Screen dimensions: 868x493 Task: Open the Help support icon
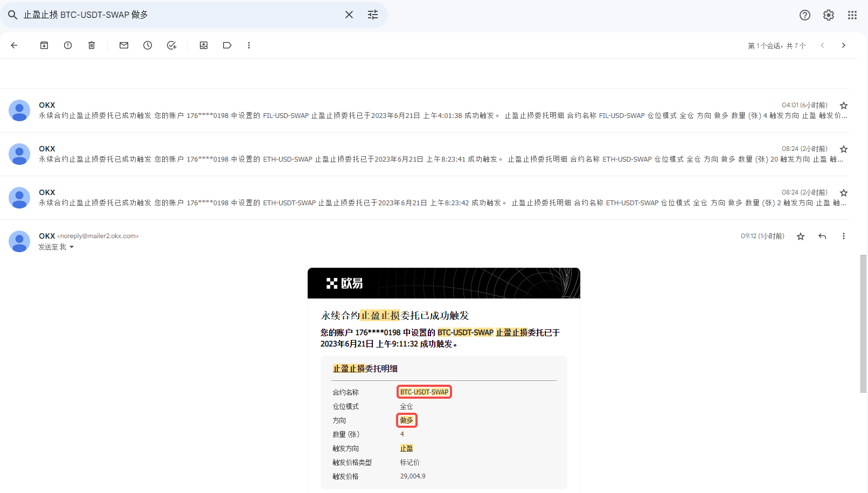[x=805, y=15]
